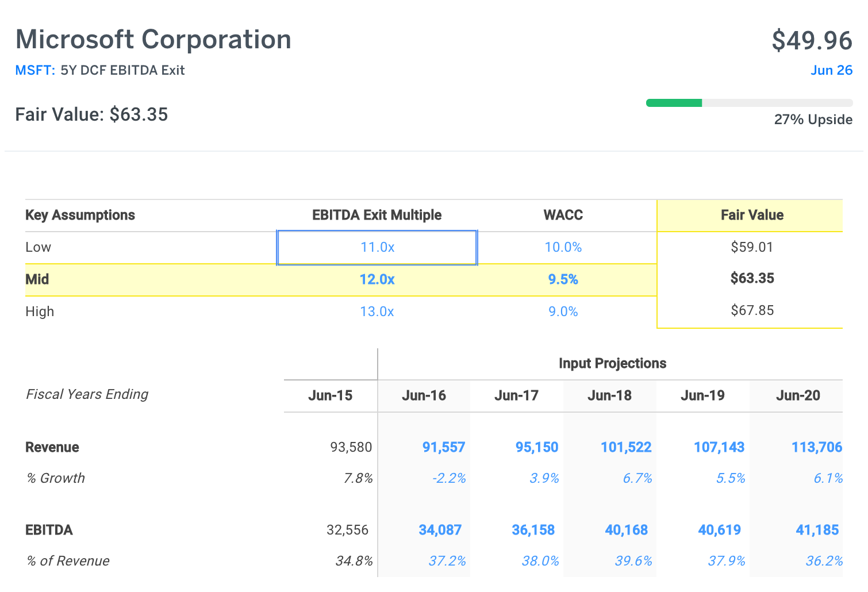Select the $67.85 high fair value
This screenshot has width=868, height=592.
[x=752, y=311]
